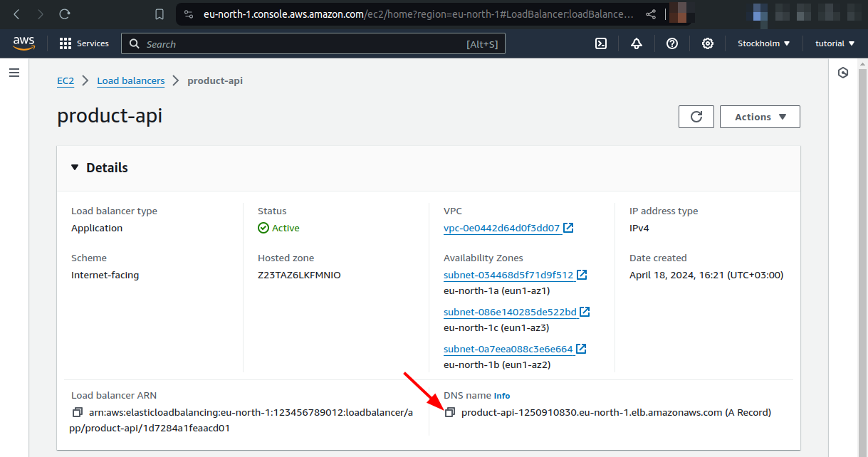The image size is (868, 457).
Task: Open the subnet-0a7eea088c3e6e664 link
Action: tap(508, 350)
